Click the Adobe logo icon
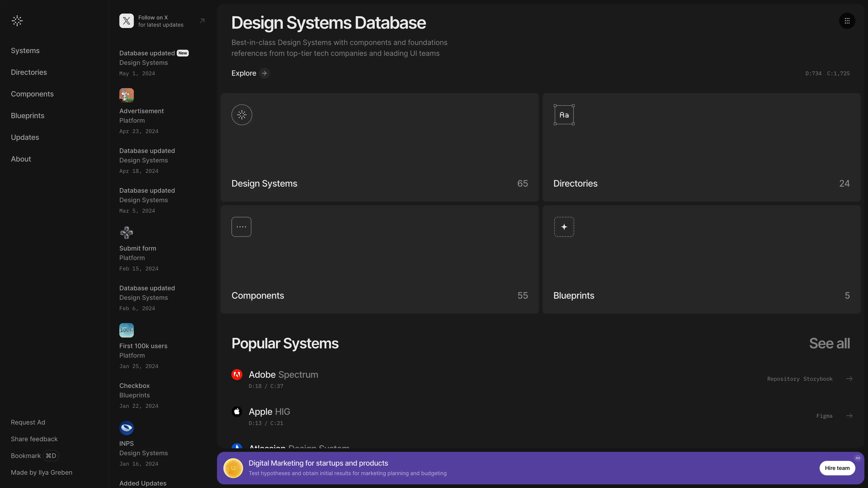Image resolution: width=868 pixels, height=488 pixels. (x=237, y=375)
